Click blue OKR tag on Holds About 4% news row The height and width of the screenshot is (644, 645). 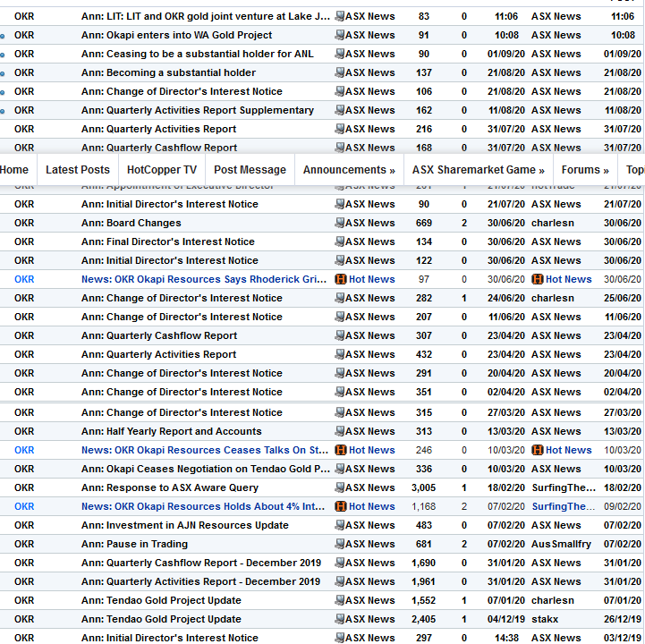coord(24,506)
